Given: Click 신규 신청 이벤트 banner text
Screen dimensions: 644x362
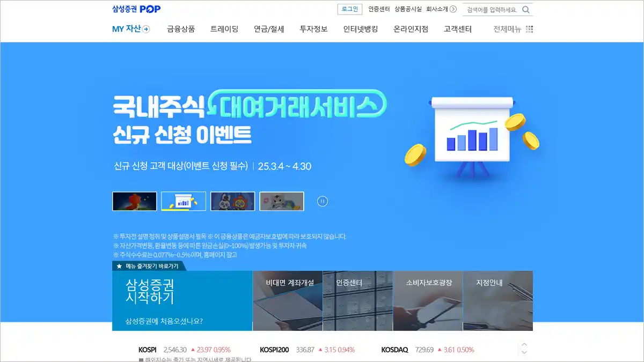Looking at the screenshot, I should (x=182, y=134).
